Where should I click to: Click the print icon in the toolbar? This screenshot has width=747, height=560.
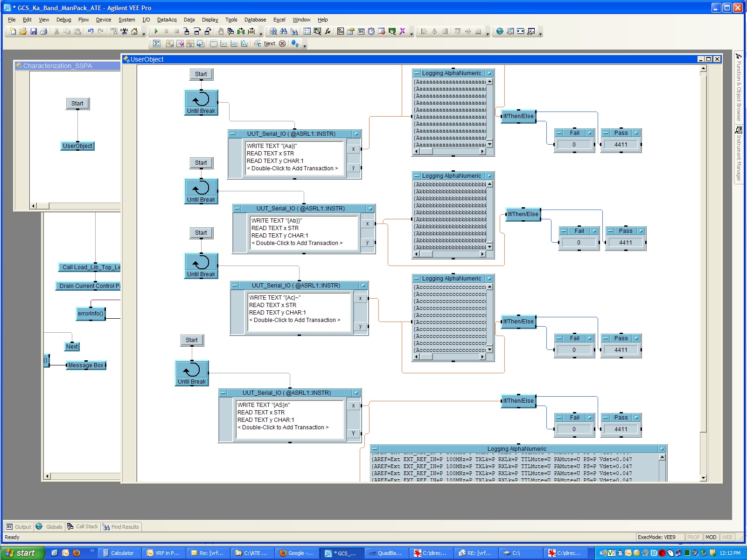point(43,31)
